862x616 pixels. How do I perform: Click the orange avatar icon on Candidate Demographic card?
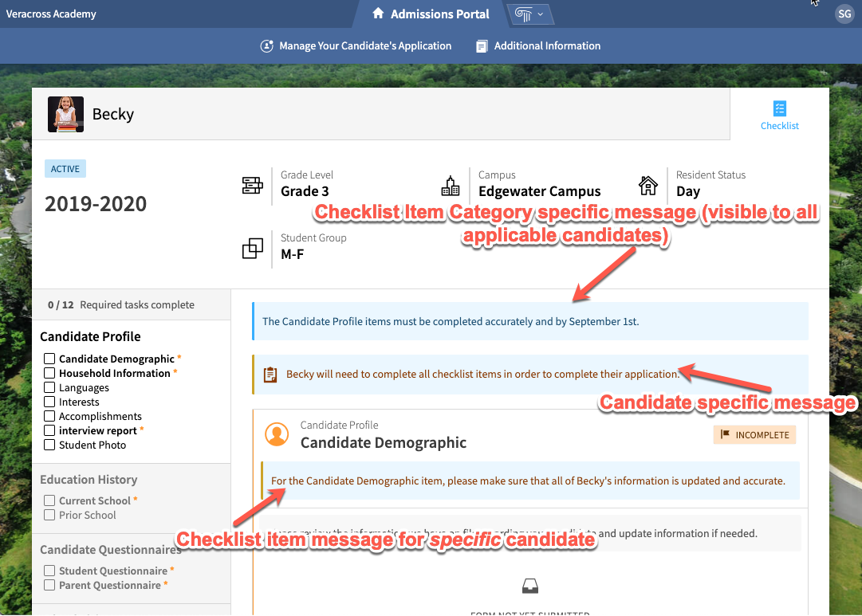coord(277,434)
